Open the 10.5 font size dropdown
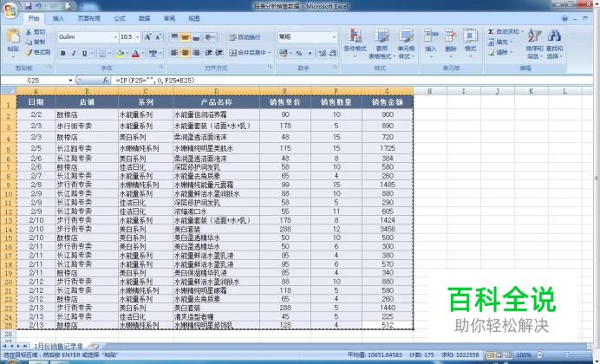 tap(137, 37)
